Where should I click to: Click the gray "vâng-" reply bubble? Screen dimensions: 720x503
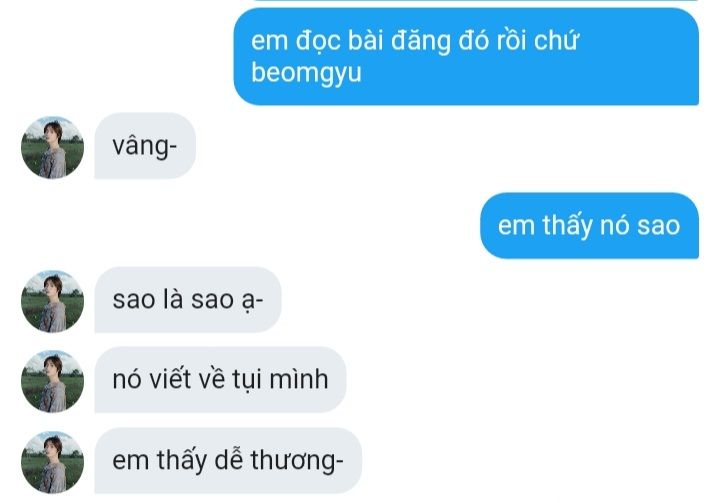pyautogui.click(x=145, y=146)
